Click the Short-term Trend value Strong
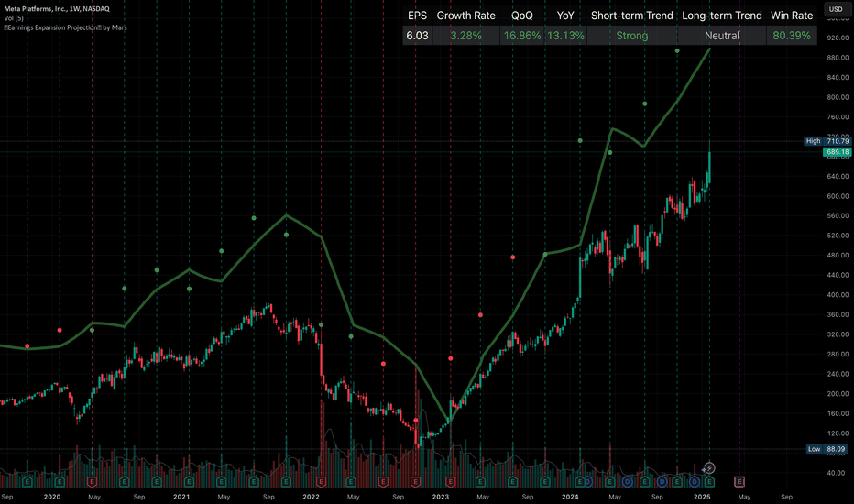854x504 pixels. [x=631, y=36]
